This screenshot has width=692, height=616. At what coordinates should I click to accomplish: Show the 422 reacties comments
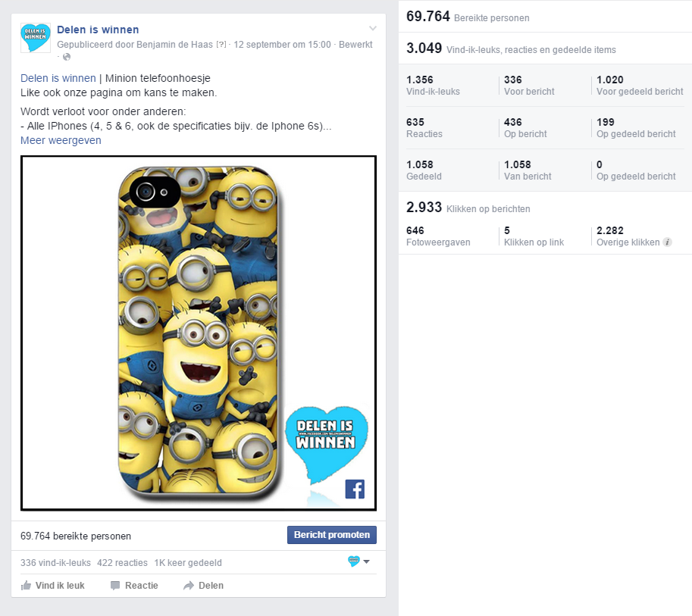coord(122,563)
